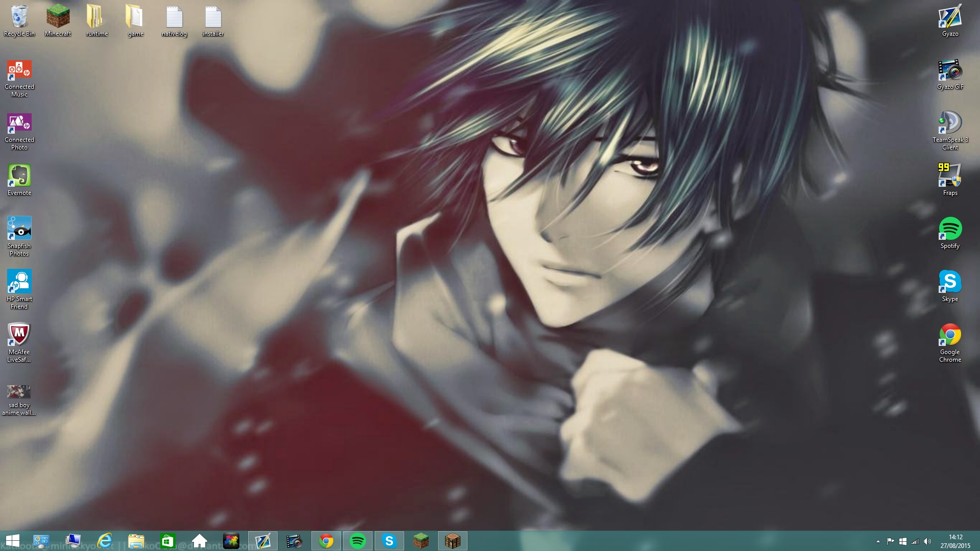Select the Evernote desktop shortcut
The image size is (980, 551).
[19, 180]
